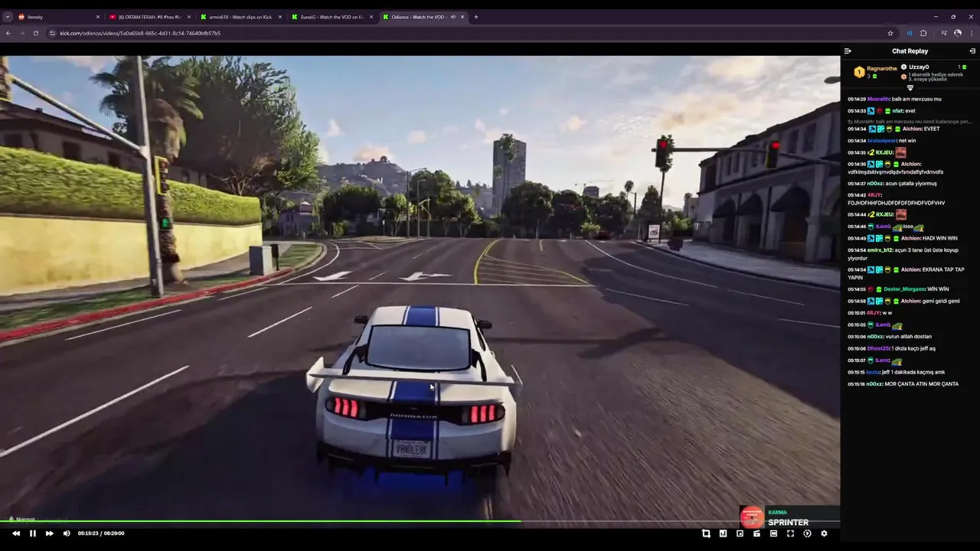Skip forward with the fast-forward button
The width and height of the screenshot is (980, 551).
[x=50, y=533]
